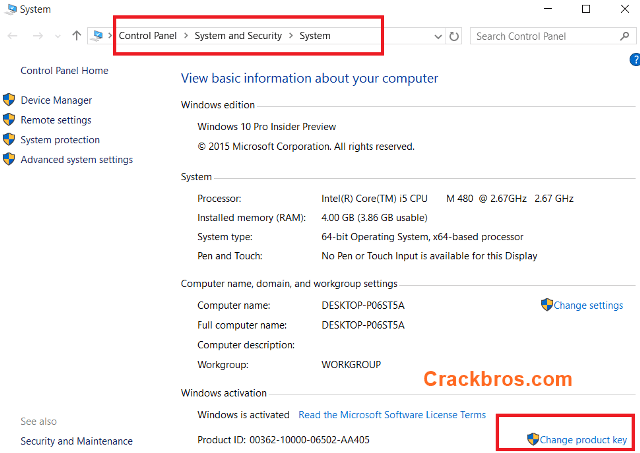Image resolution: width=640 pixels, height=453 pixels.
Task: Click the search magnifier icon
Action: [624, 36]
